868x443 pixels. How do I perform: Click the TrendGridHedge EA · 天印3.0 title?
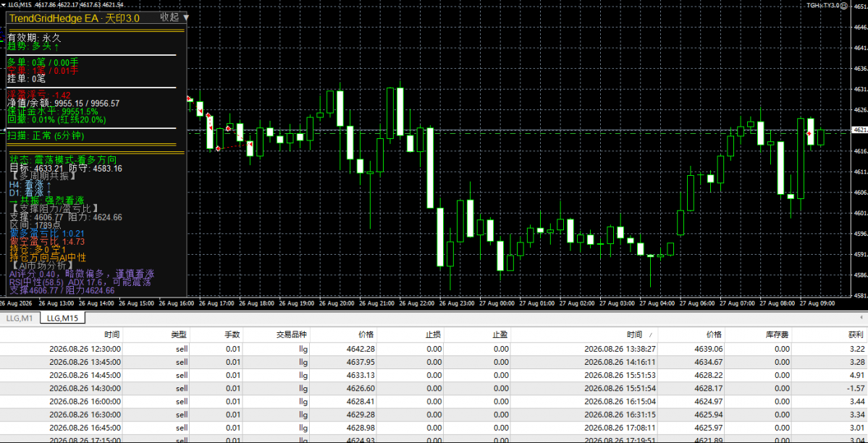point(74,18)
